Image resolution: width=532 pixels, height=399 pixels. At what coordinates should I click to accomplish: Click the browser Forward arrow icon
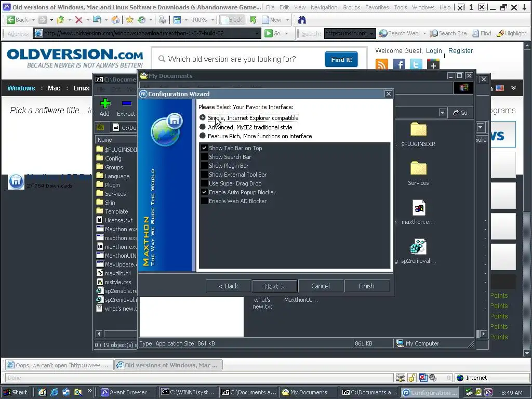pos(43,20)
